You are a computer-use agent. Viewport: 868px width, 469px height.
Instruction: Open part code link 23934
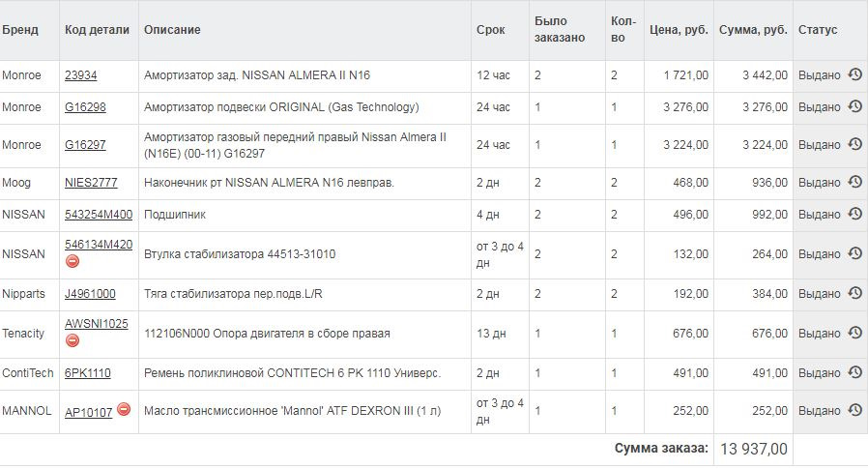[x=81, y=75]
